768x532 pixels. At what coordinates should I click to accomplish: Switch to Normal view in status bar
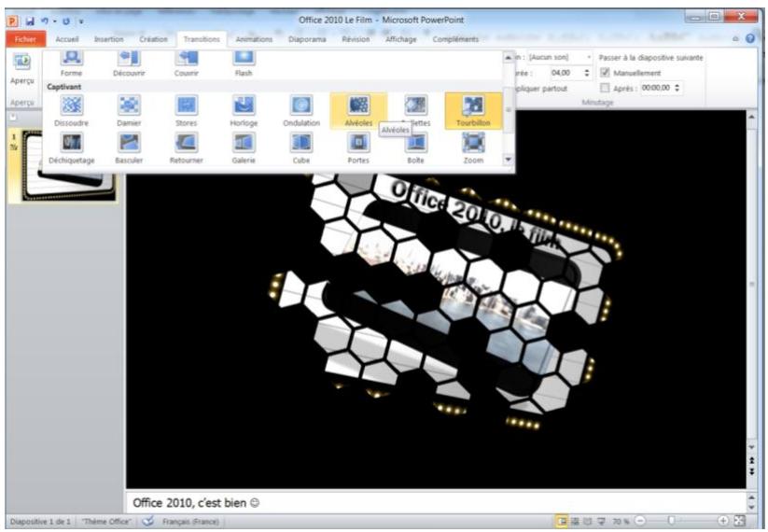click(x=563, y=521)
